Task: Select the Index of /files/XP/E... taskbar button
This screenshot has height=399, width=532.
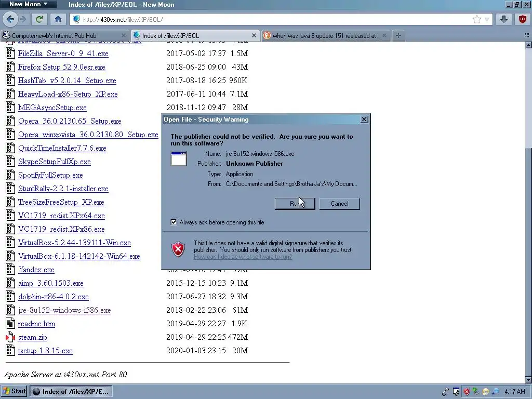Action: coord(71,391)
